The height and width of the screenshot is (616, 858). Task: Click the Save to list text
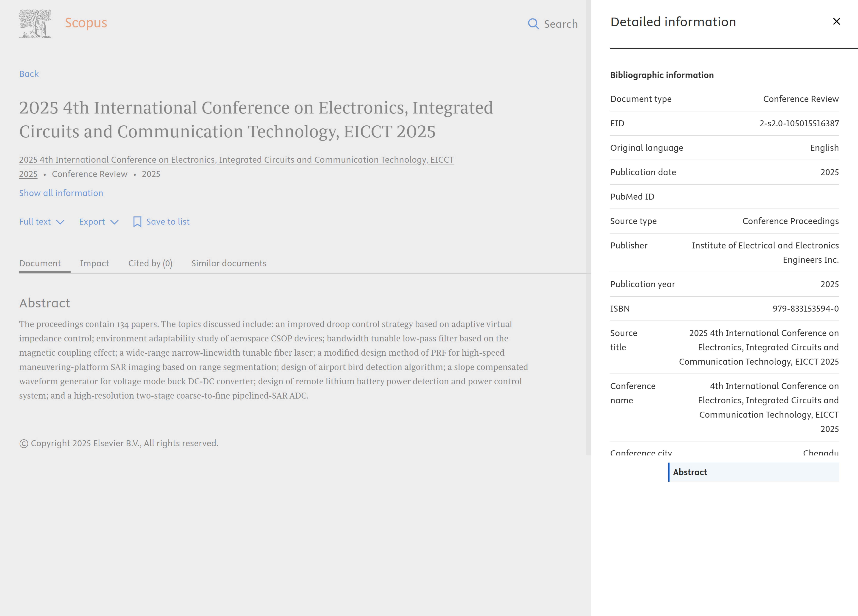[x=168, y=222]
